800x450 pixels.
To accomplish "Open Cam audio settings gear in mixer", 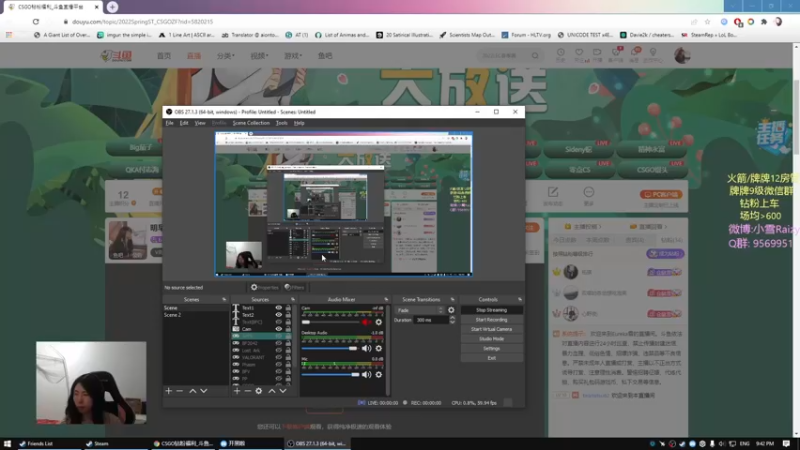I will pyautogui.click(x=379, y=322).
